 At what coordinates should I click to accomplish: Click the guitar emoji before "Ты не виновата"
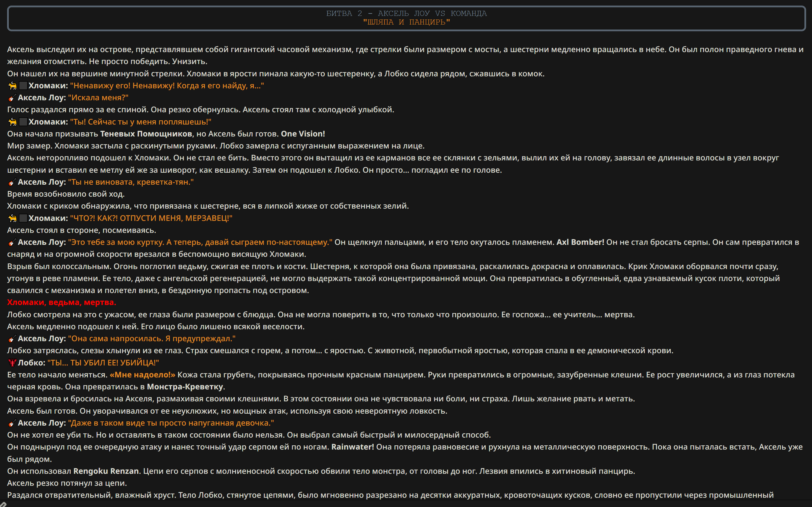(12, 182)
